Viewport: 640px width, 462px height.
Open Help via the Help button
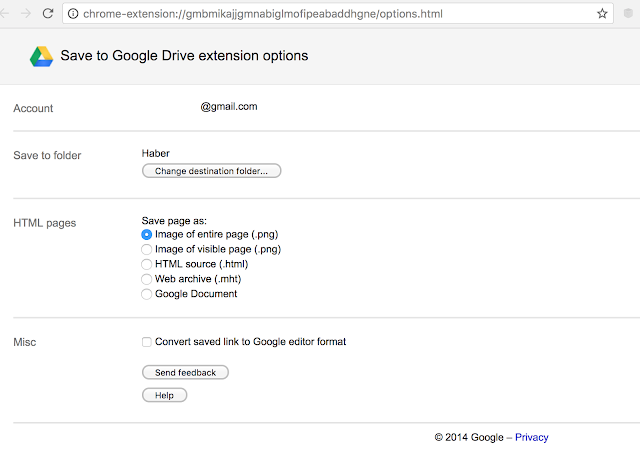(165, 395)
